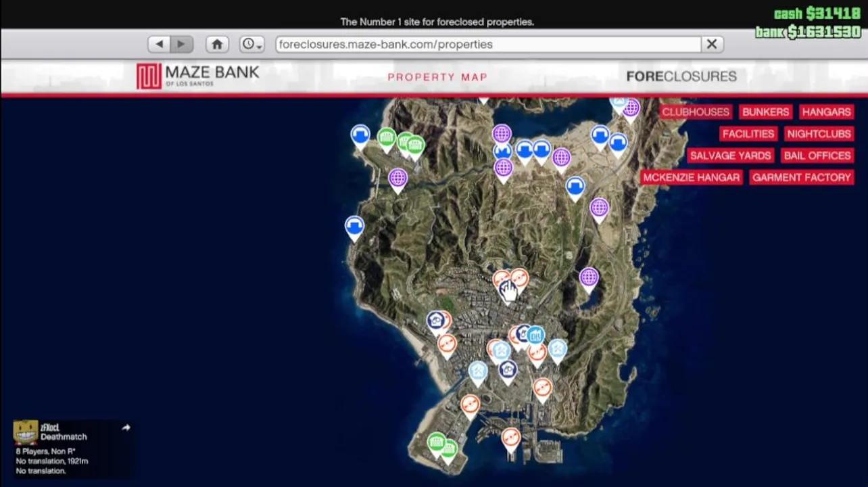Select the blue bunker pin beside the green hangar pins
868x487 pixels.
pyautogui.click(x=360, y=135)
